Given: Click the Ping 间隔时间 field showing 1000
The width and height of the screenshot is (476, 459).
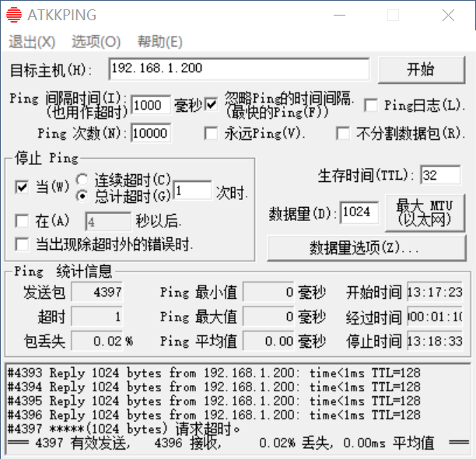Looking at the screenshot, I should tap(151, 105).
